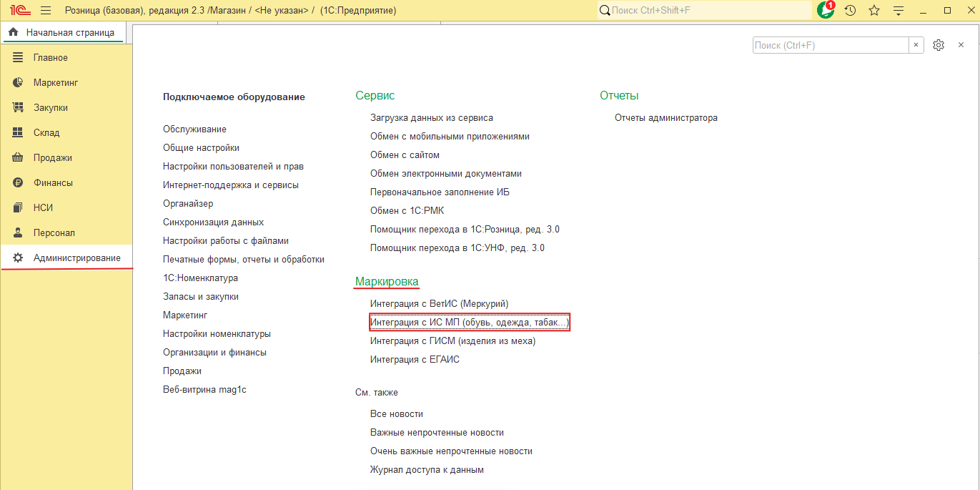The image size is (980, 490).
Task: Open Закупки section
Action: click(66, 107)
